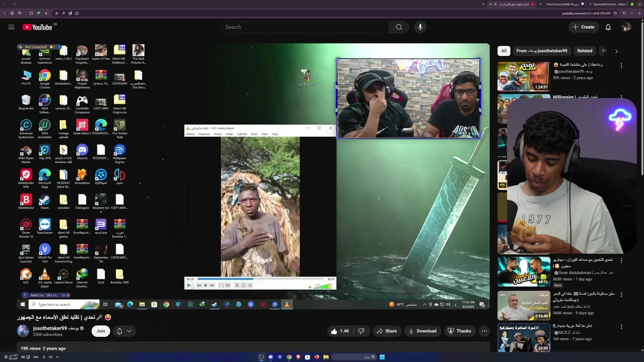The width and height of the screenshot is (644, 362).
Task: Click the Join button
Action: (101, 331)
